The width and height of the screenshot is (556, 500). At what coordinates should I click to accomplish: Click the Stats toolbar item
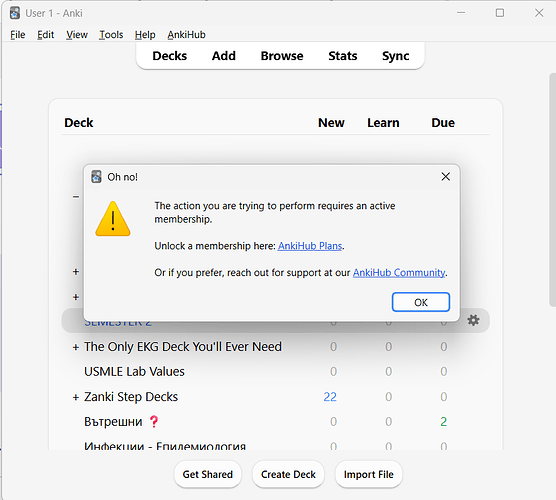point(343,56)
